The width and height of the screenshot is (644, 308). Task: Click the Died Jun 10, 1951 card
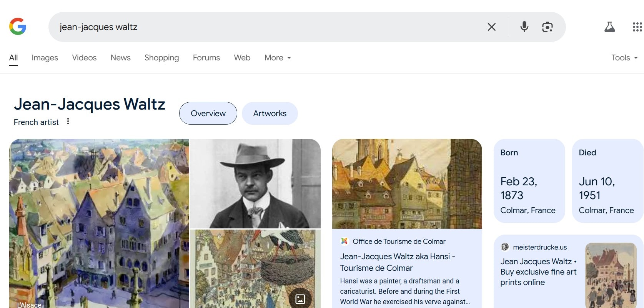click(608, 181)
